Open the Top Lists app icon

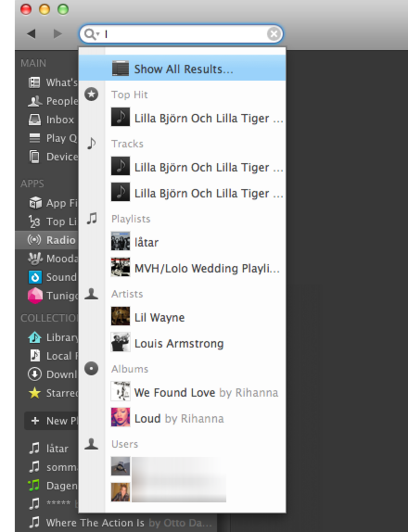(x=34, y=222)
